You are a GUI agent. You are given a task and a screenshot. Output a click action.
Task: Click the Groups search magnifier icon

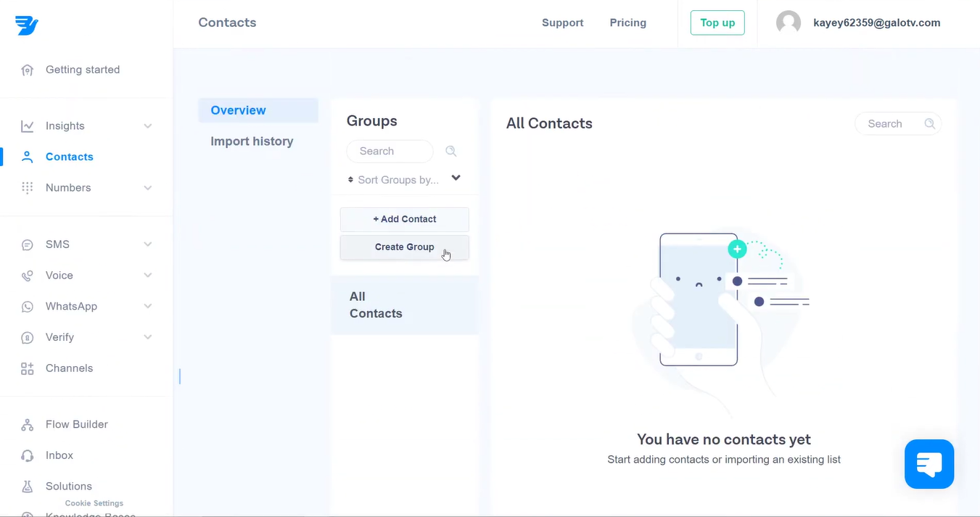451,151
